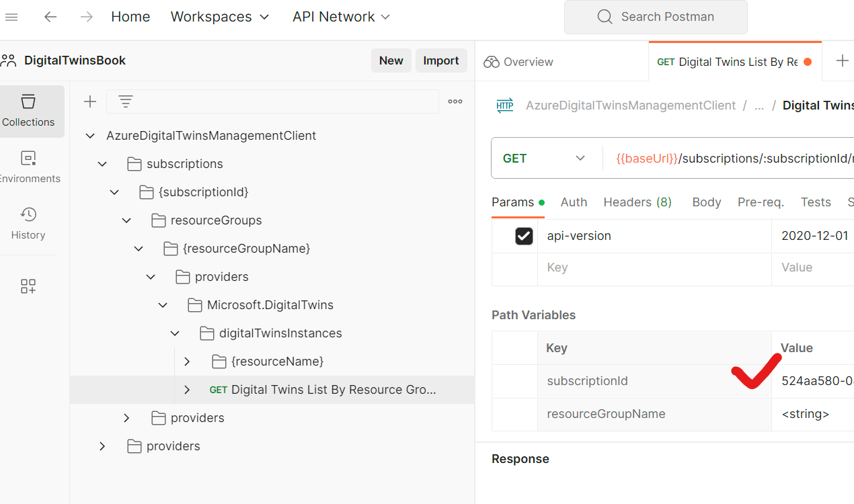The width and height of the screenshot is (854, 504).
Task: Click the api-version key cell
Action: (x=654, y=236)
